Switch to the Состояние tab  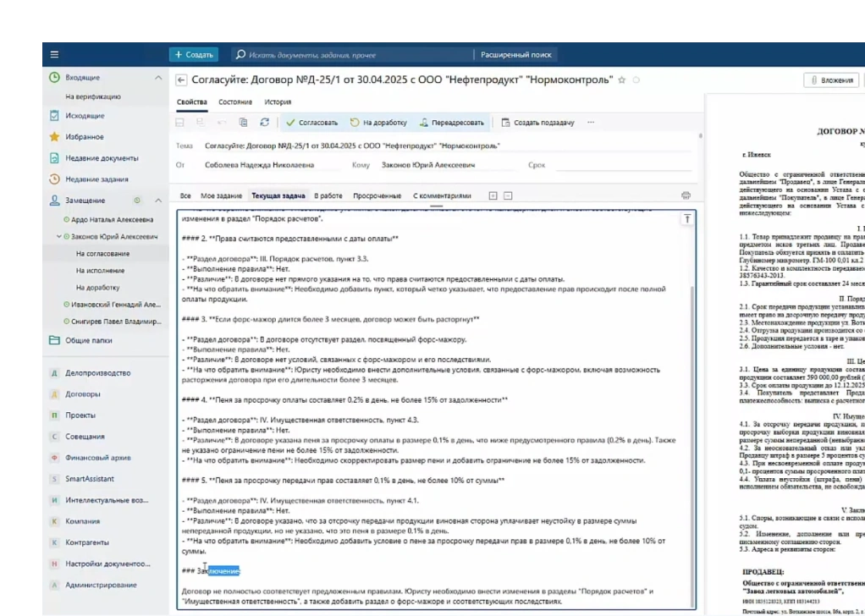[x=235, y=102]
